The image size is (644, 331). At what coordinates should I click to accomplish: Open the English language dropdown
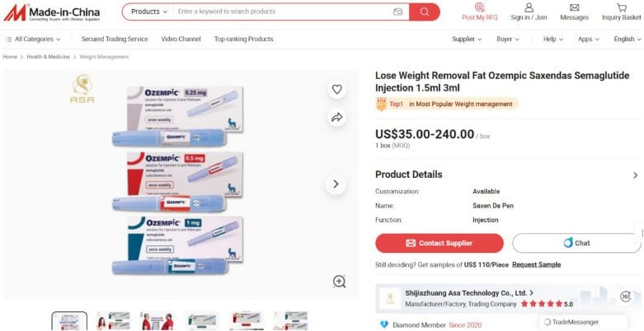(x=628, y=39)
